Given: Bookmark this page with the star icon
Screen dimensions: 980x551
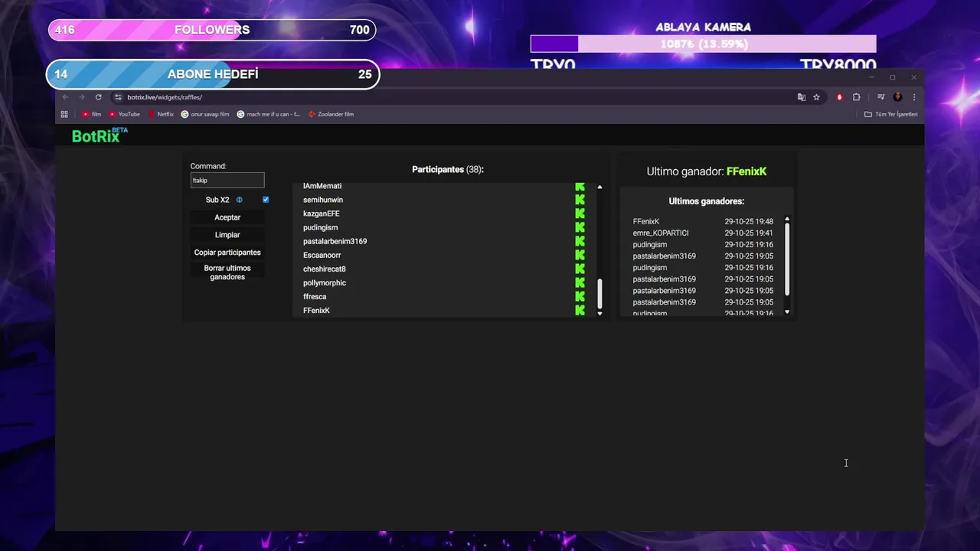Looking at the screenshot, I should [x=817, y=97].
